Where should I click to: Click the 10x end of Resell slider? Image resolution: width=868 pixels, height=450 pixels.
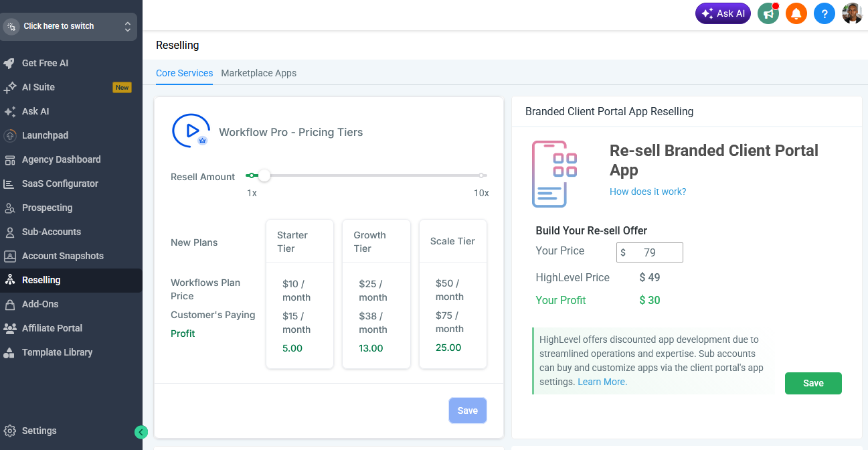pos(482,175)
